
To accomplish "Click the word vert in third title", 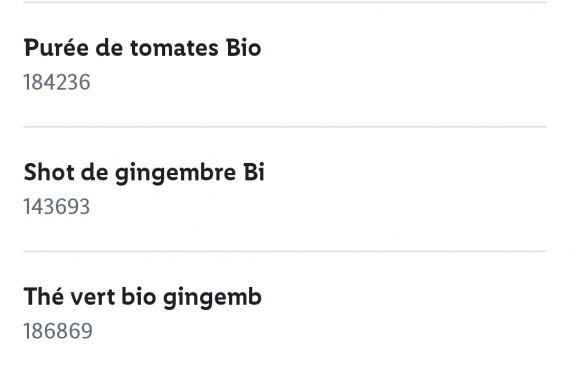I will tap(92, 297).
